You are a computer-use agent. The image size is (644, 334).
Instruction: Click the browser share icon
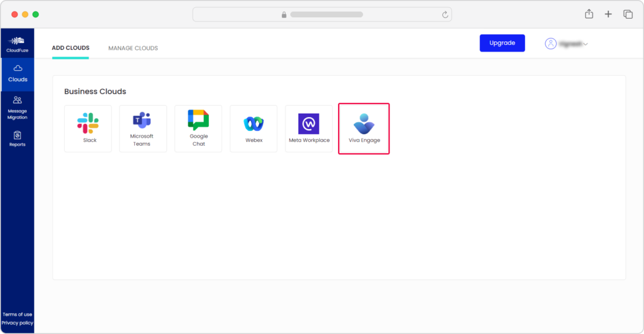[589, 14]
